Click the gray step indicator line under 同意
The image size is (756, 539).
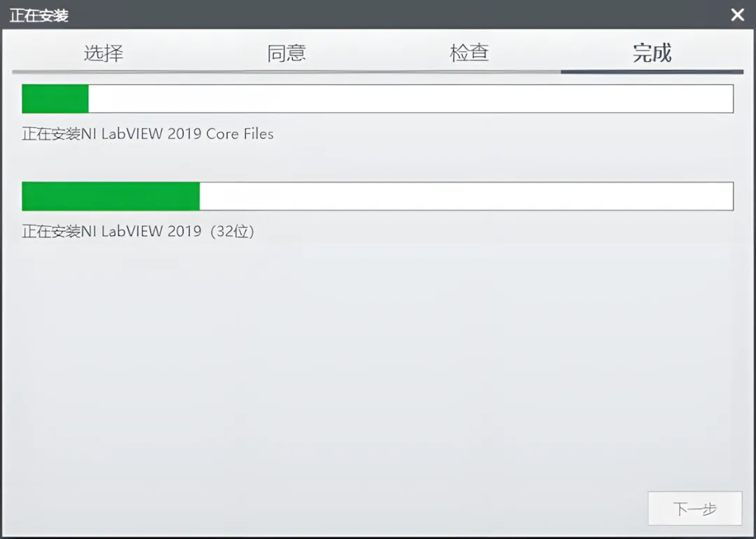click(x=286, y=72)
